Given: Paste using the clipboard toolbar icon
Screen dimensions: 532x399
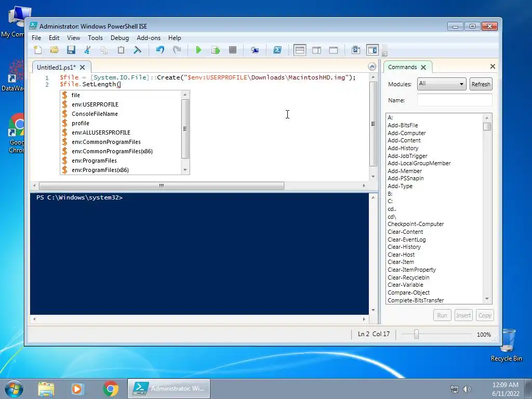Looking at the screenshot, I should pos(121,50).
